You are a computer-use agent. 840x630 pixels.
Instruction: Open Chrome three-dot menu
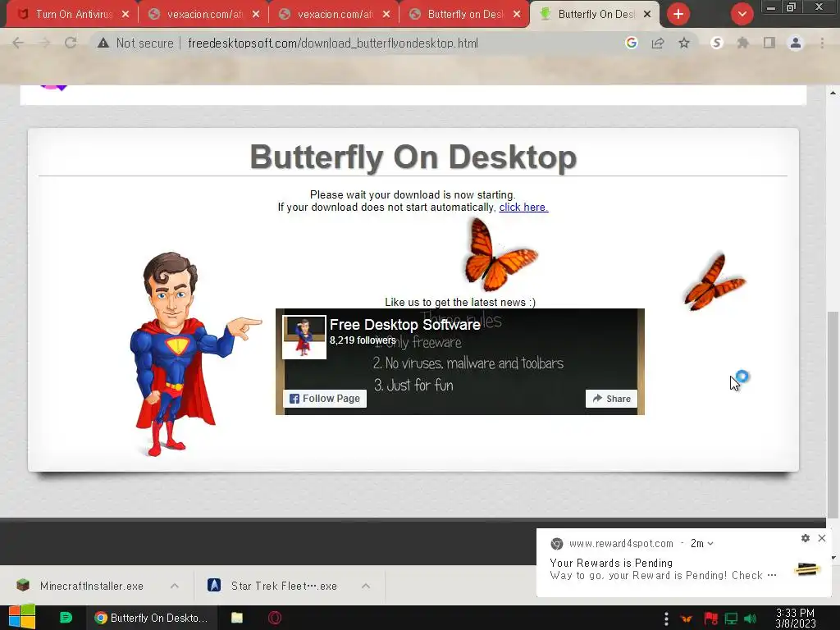[x=822, y=43]
